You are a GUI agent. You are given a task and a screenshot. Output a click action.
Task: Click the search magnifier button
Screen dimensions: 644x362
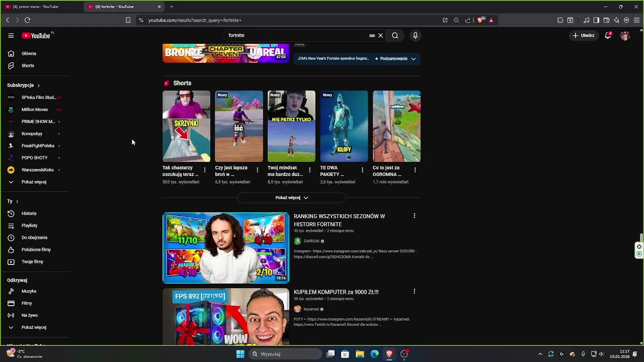point(395,36)
